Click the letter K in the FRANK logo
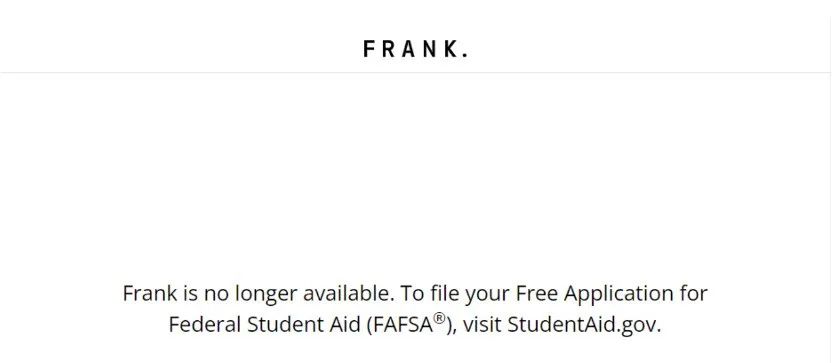 coord(450,49)
